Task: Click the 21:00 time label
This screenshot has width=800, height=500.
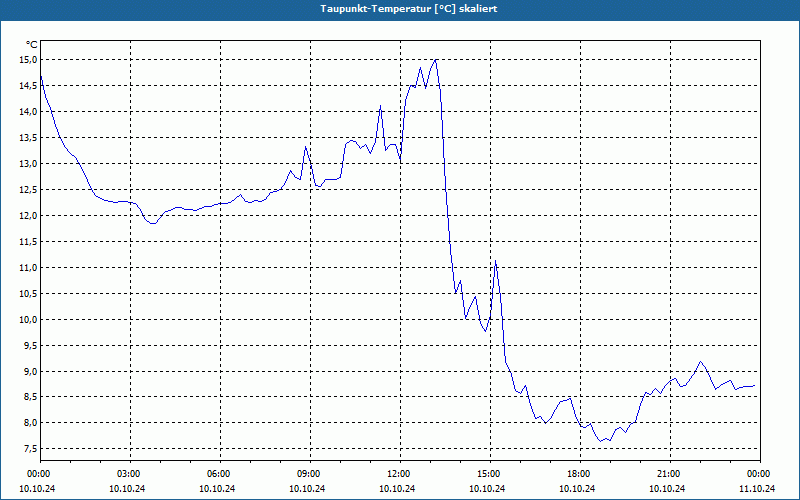Action: [x=669, y=474]
